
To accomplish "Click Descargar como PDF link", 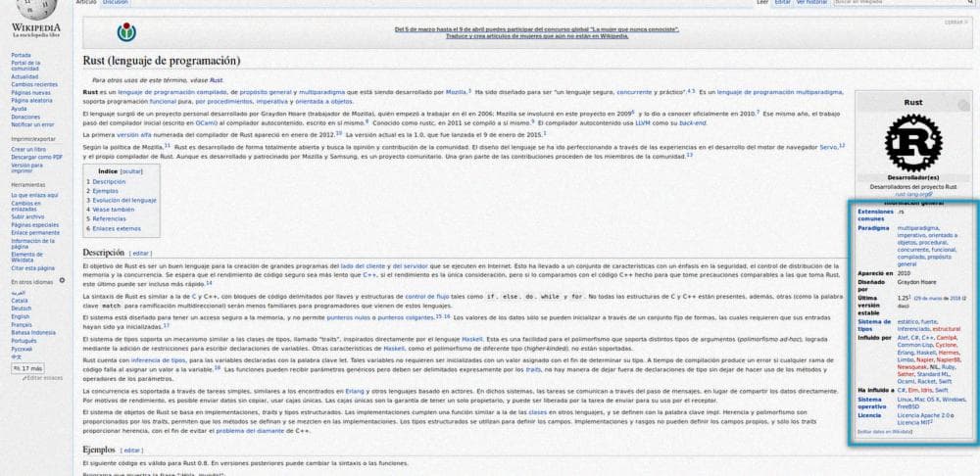I will [x=37, y=158].
